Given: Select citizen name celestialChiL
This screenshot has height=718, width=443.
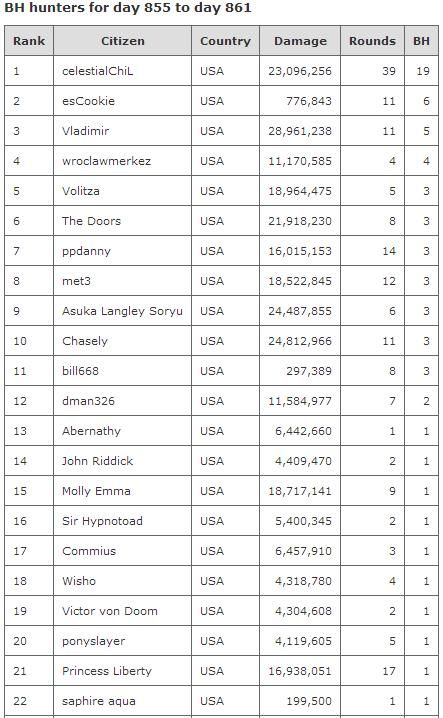Looking at the screenshot, I should [x=98, y=71].
